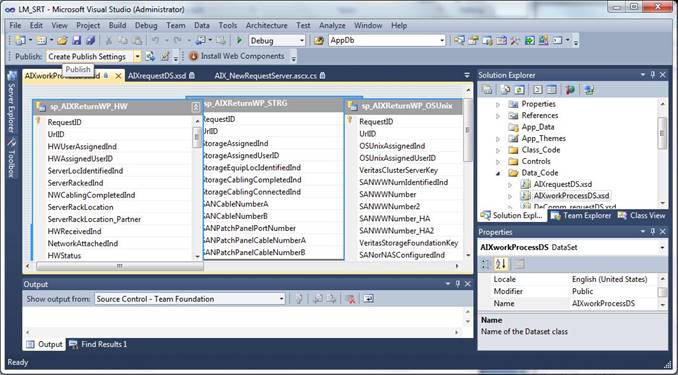This screenshot has height=375, width=678.
Task: Toggle auto-hide pin on Properties panel
Action: coord(652,232)
